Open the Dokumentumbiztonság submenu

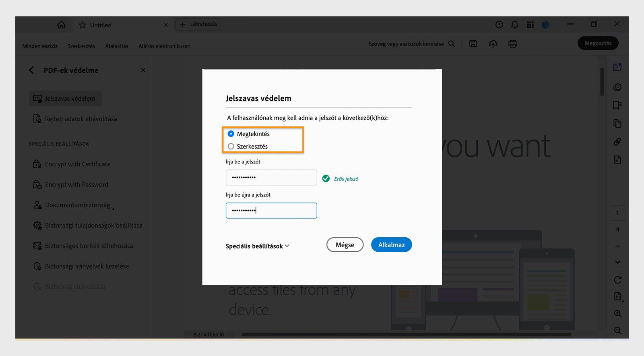pyautogui.click(x=74, y=205)
